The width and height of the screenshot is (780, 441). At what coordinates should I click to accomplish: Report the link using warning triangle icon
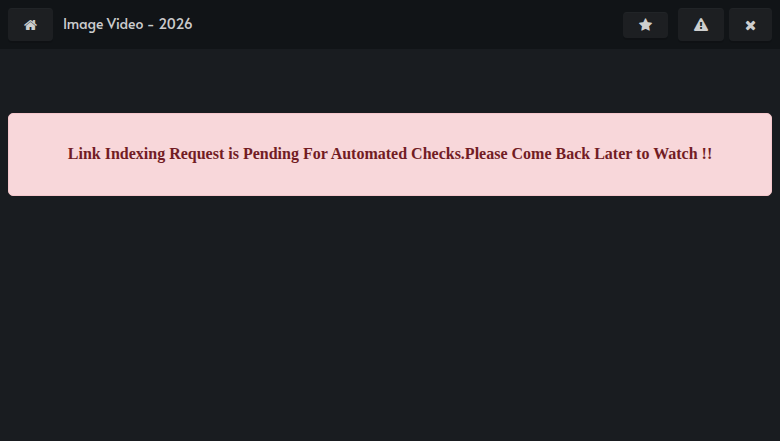700,25
